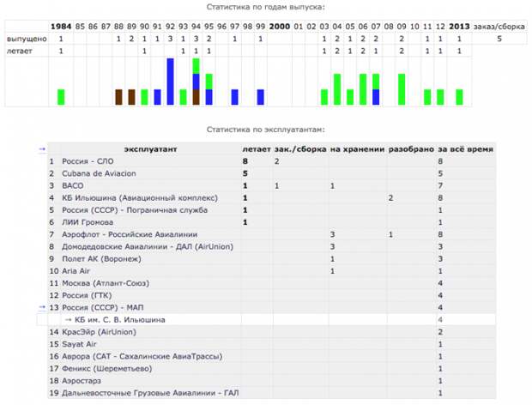
Task: Open КБ Ильюшина (Авиационный комплекс) link
Action: pos(140,198)
